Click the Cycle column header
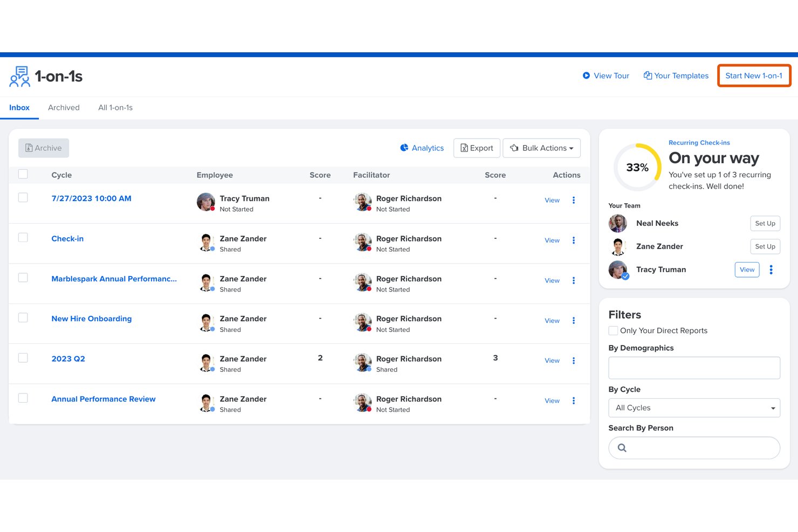 61,175
